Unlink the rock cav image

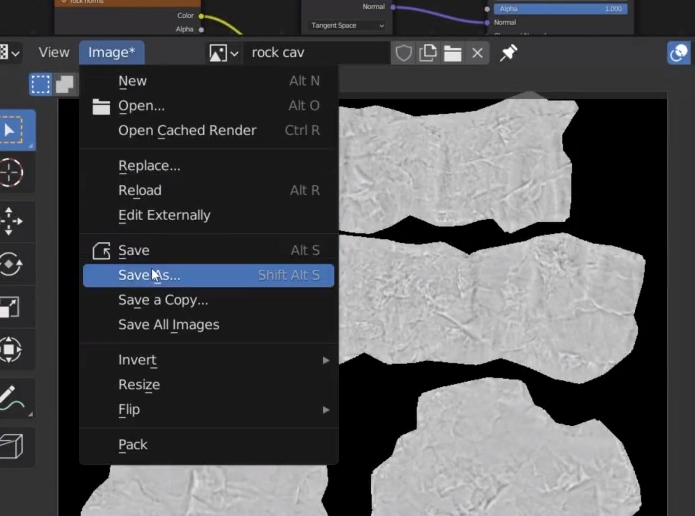[x=477, y=53]
